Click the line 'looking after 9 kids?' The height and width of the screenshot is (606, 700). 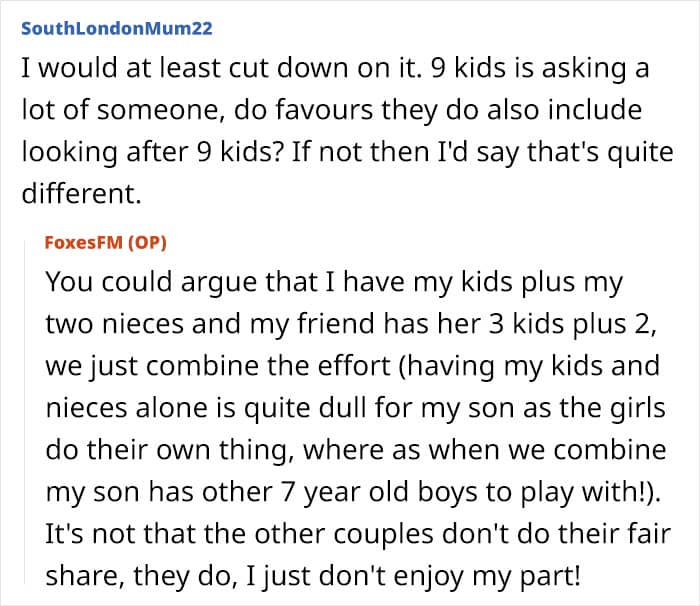[x=347, y=152]
